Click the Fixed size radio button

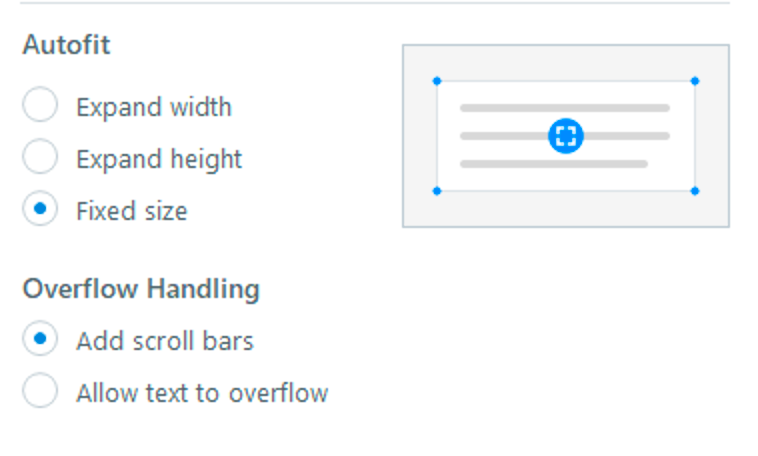40,210
